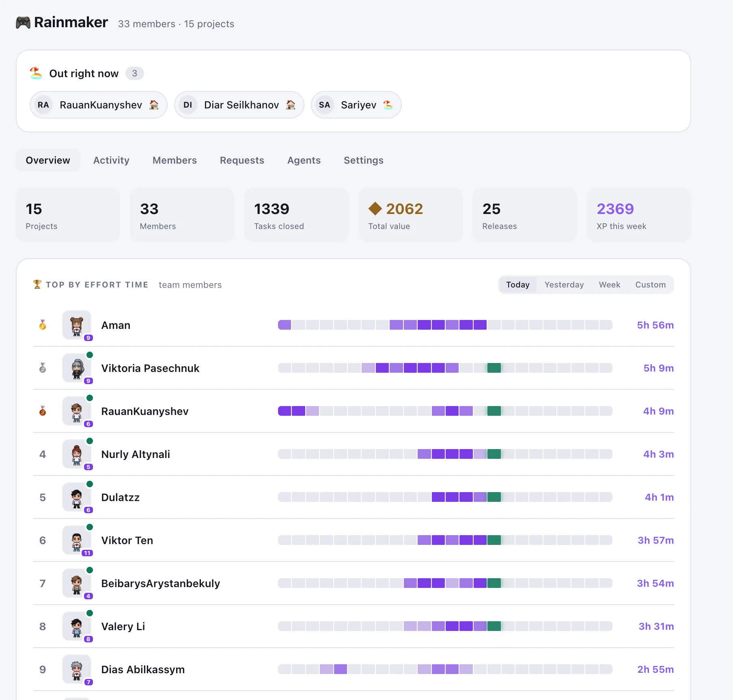Click the 3h 57m time value
This screenshot has height=700, width=733.
[656, 540]
